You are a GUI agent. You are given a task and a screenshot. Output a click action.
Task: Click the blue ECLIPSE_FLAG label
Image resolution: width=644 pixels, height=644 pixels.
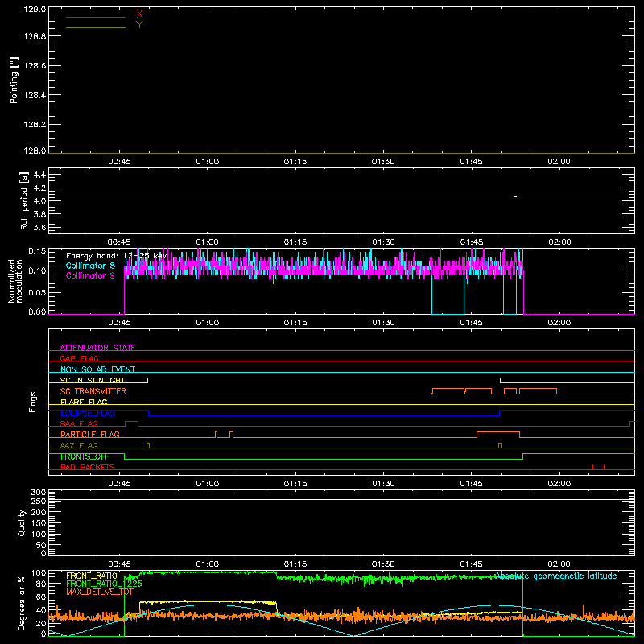(88, 413)
